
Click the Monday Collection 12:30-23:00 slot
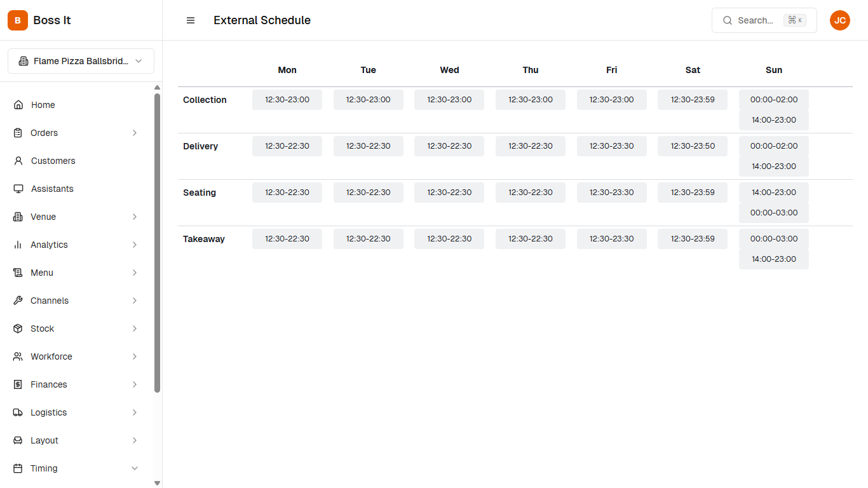[287, 100]
